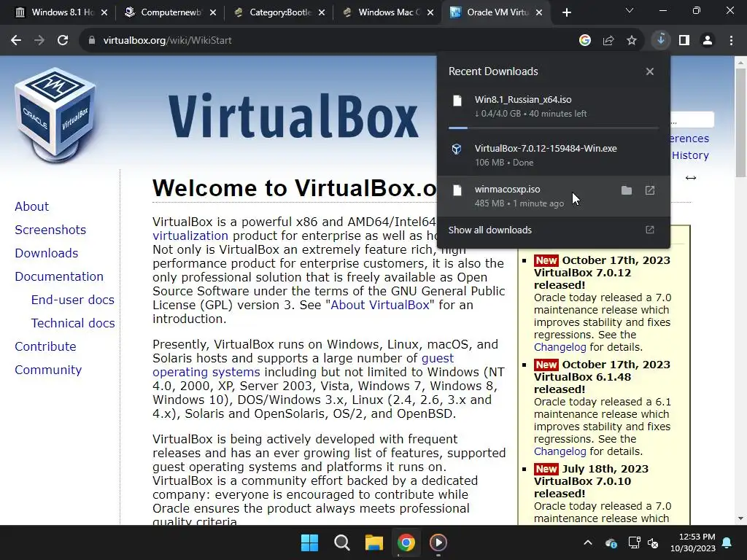Open the browser side panel
This screenshot has height=560, width=747.
point(684,41)
